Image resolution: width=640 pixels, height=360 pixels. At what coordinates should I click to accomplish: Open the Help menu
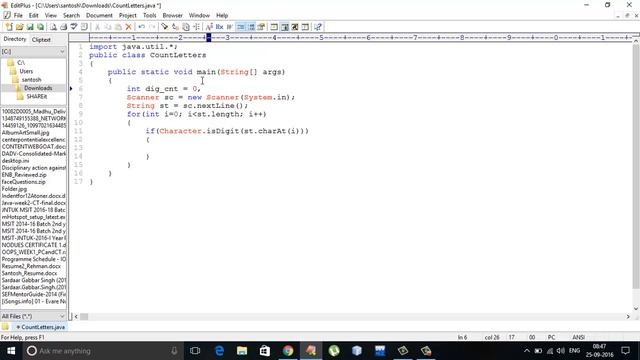click(222, 15)
